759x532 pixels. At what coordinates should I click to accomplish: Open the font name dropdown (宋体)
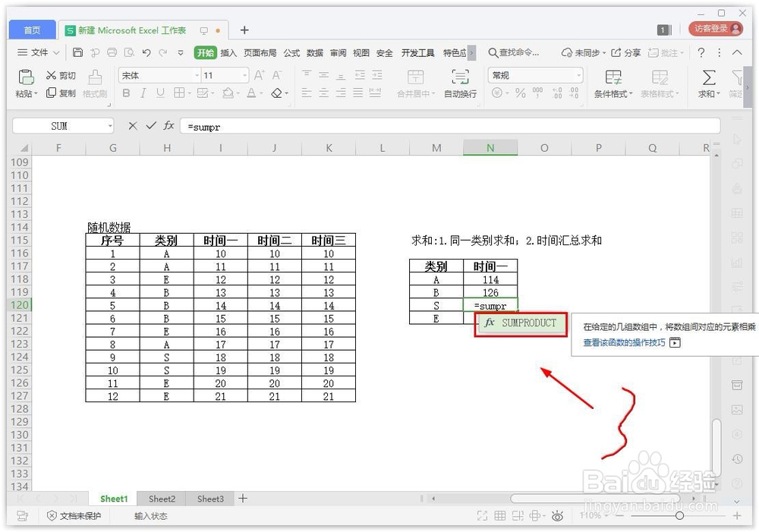tap(197, 76)
